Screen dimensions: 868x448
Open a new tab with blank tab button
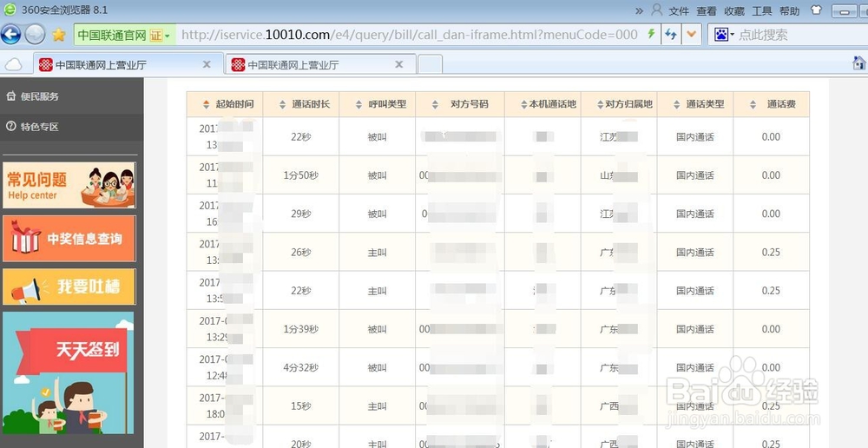click(430, 64)
